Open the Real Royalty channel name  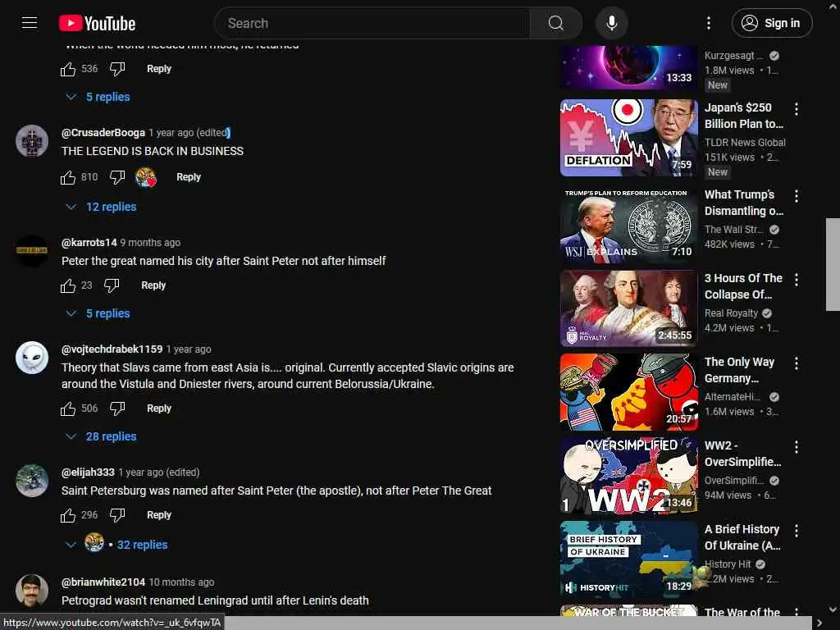click(731, 313)
